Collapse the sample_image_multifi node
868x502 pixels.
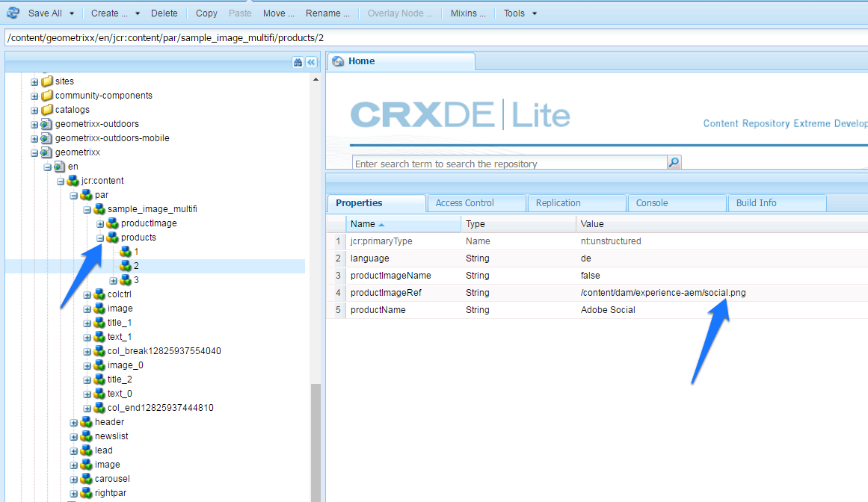[86, 208]
